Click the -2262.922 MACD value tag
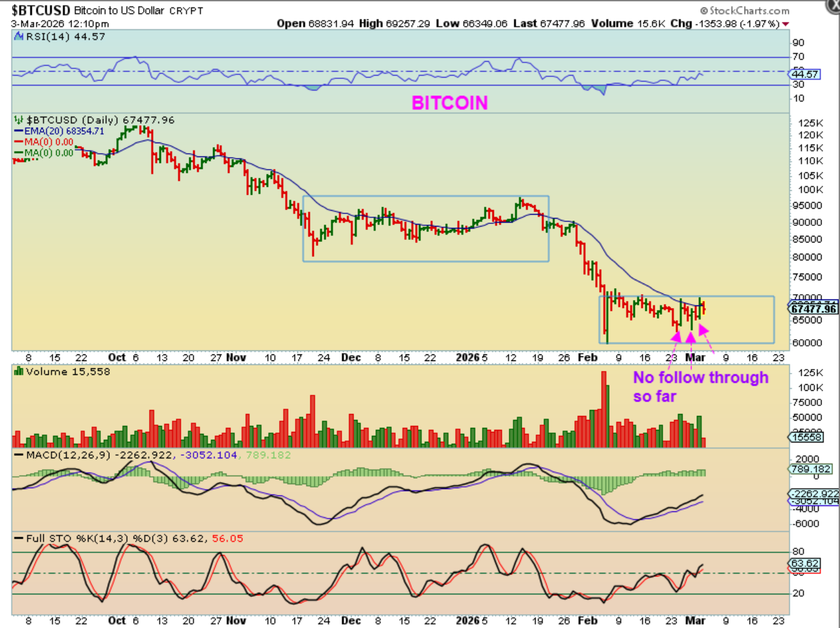Screen dimensions: 840x628 [x=813, y=494]
